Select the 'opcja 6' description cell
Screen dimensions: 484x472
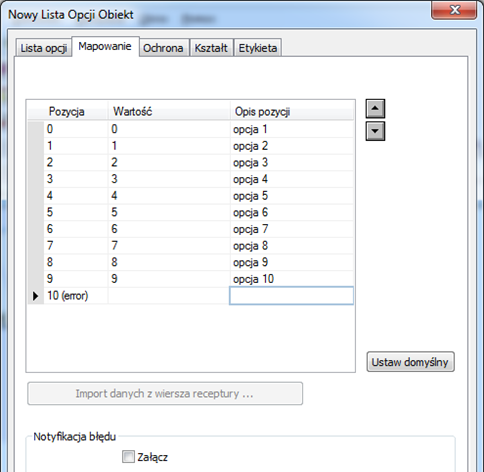tap(292, 212)
